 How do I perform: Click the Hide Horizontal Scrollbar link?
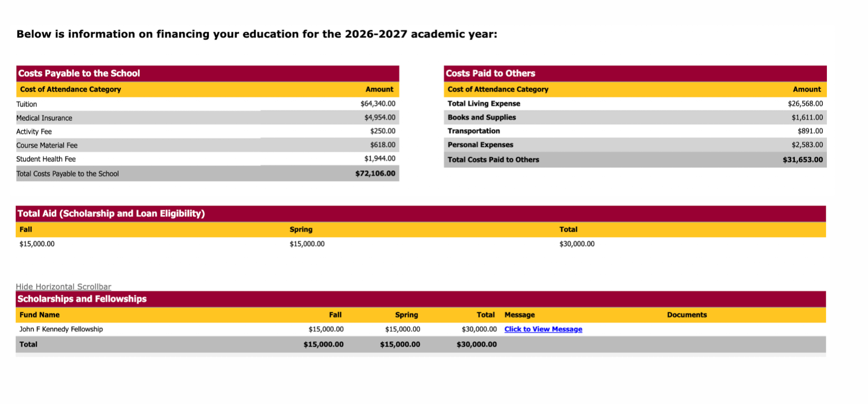(63, 286)
